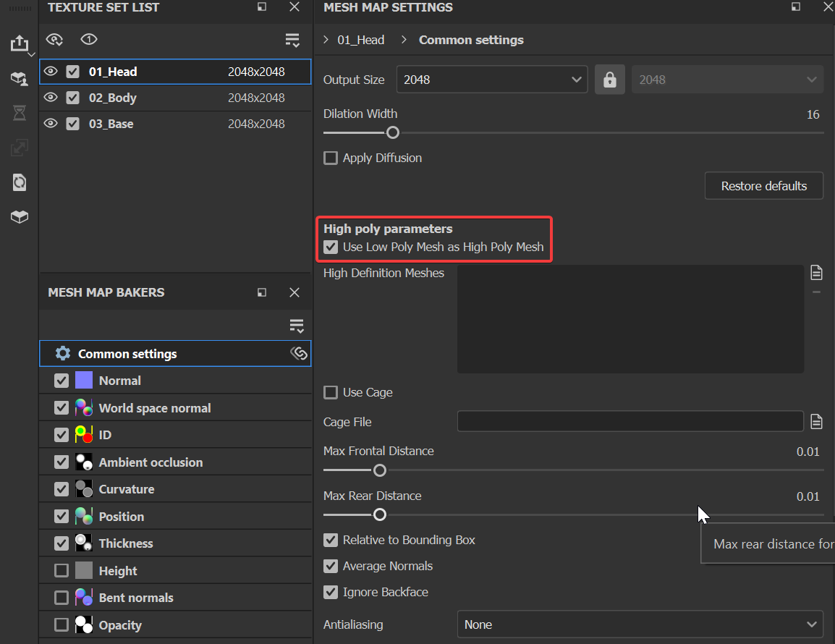
Task: Click the Export textures icon in left toolbar
Action: click(x=20, y=43)
